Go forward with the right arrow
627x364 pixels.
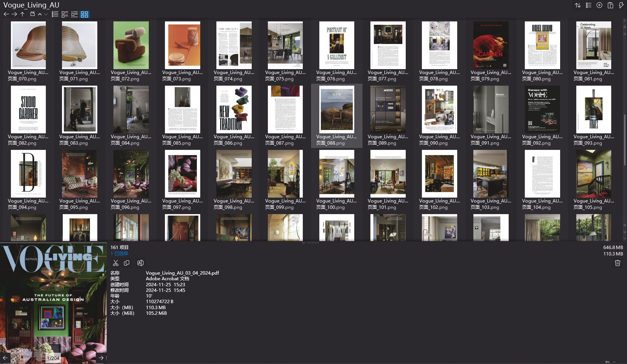(x=14, y=14)
